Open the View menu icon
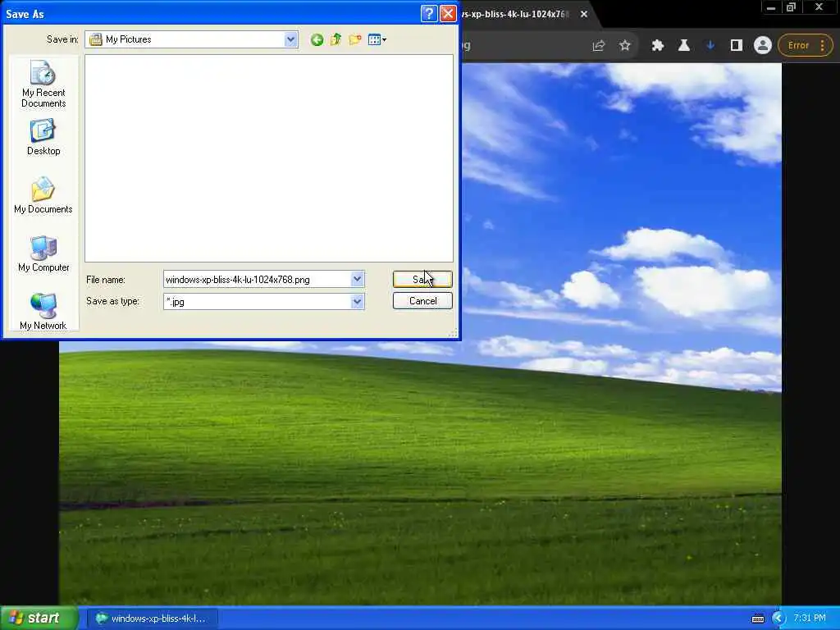This screenshot has width=840, height=630. pos(377,39)
